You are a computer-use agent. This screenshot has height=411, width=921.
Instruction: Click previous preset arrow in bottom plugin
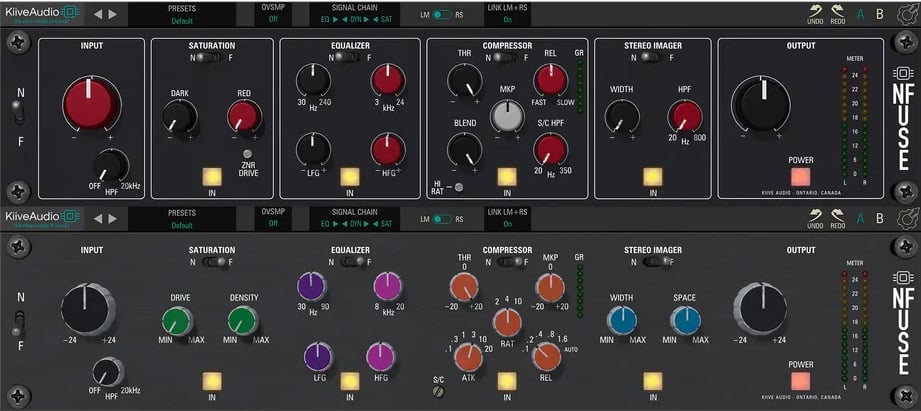[x=98, y=218]
